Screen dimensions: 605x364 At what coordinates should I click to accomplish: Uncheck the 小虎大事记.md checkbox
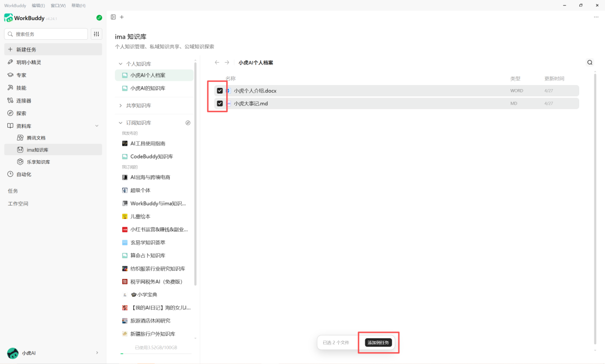click(220, 104)
